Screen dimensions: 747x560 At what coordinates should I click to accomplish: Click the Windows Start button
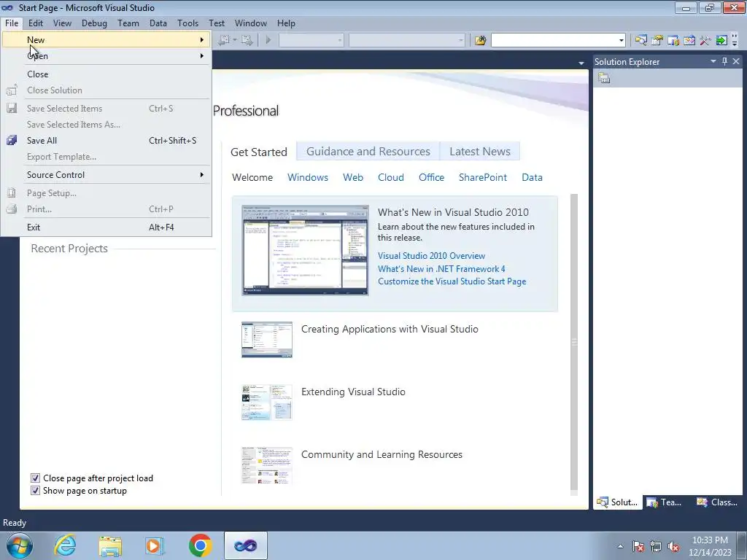(20, 546)
